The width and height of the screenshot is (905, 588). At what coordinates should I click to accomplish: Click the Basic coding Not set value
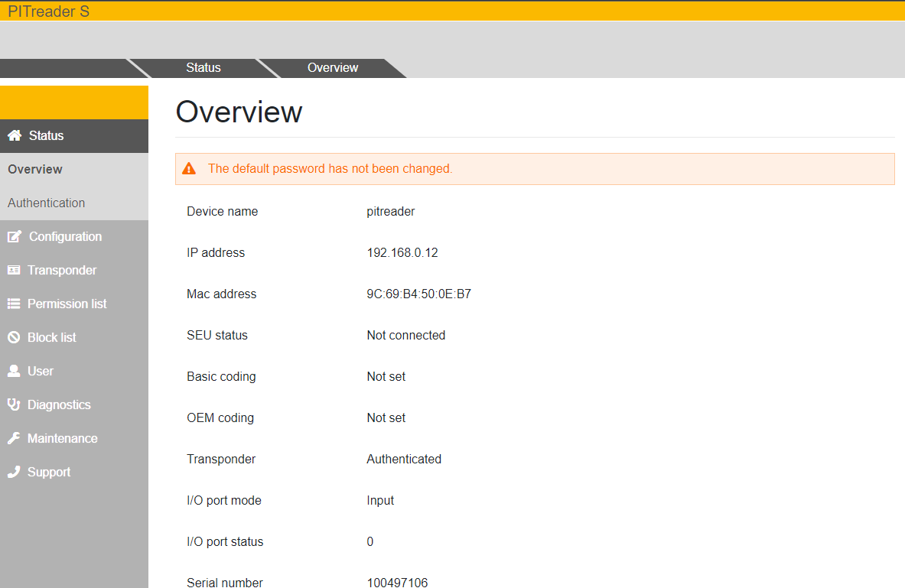pyautogui.click(x=386, y=376)
